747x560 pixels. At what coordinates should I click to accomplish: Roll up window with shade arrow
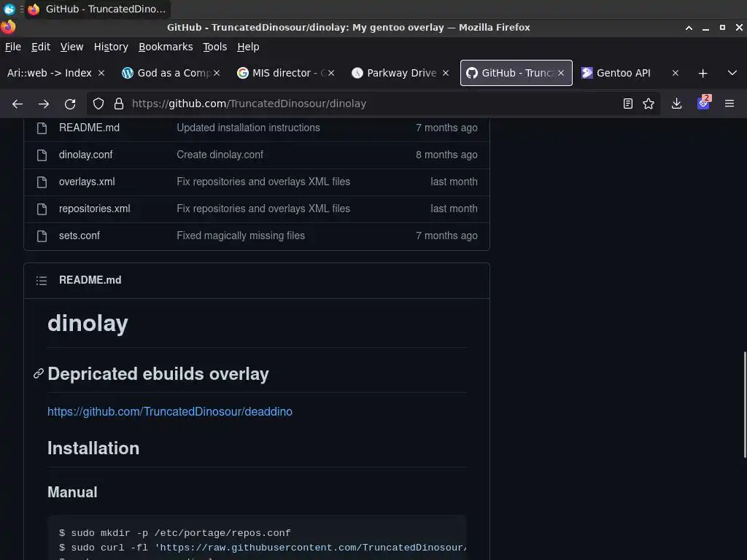tap(689, 28)
